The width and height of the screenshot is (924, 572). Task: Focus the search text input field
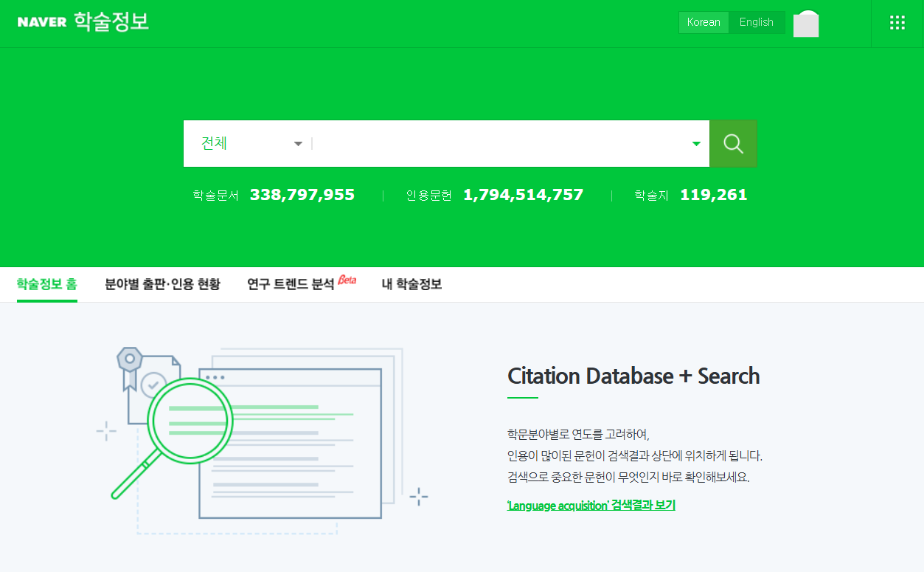pos(501,144)
